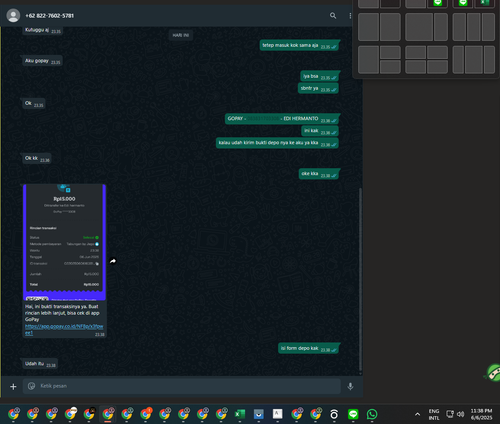
Task: Click the message 'tetep masuk kok sama aja'
Action: point(299,45)
